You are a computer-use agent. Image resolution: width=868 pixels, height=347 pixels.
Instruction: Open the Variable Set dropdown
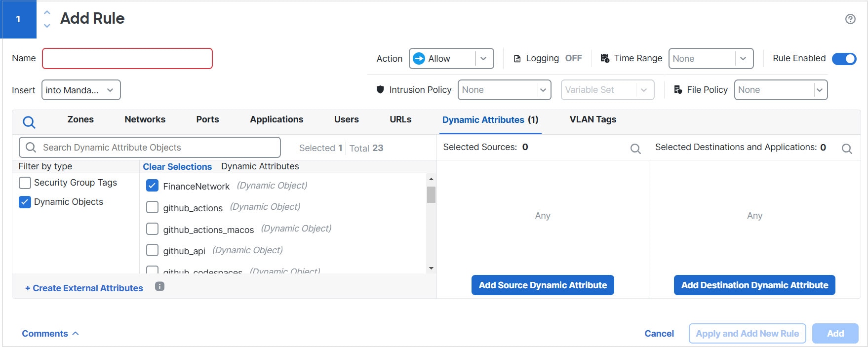[x=607, y=90]
